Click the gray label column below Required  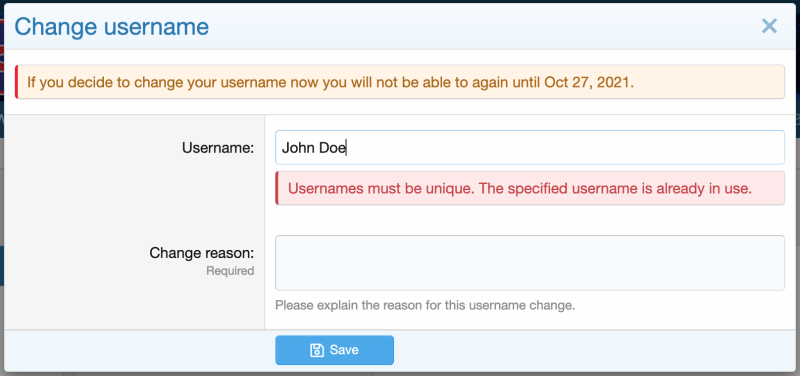[x=134, y=304]
